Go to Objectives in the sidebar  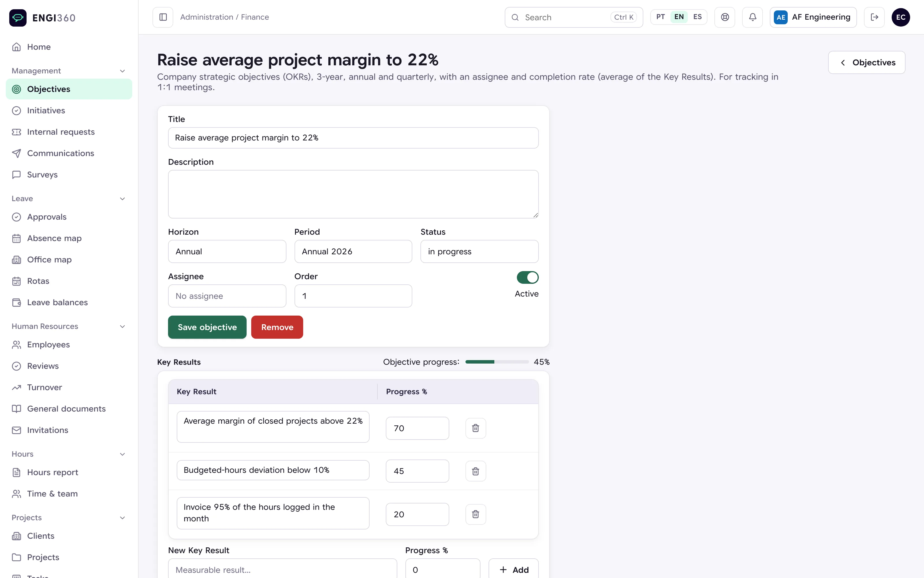pyautogui.click(x=69, y=89)
